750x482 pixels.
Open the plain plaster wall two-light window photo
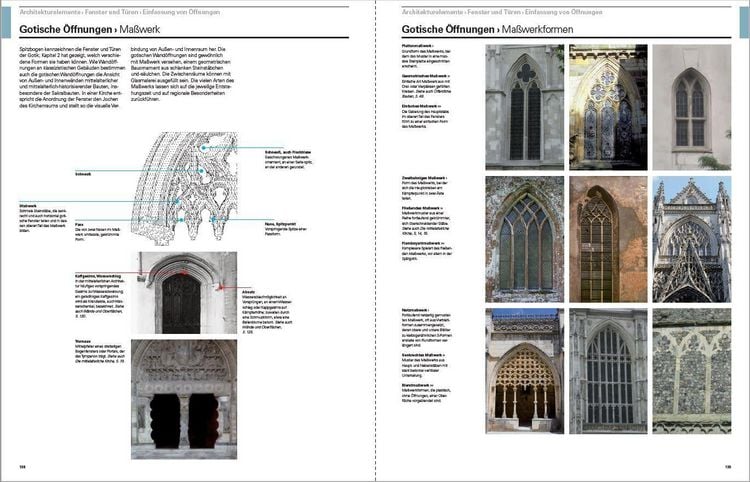point(692,107)
